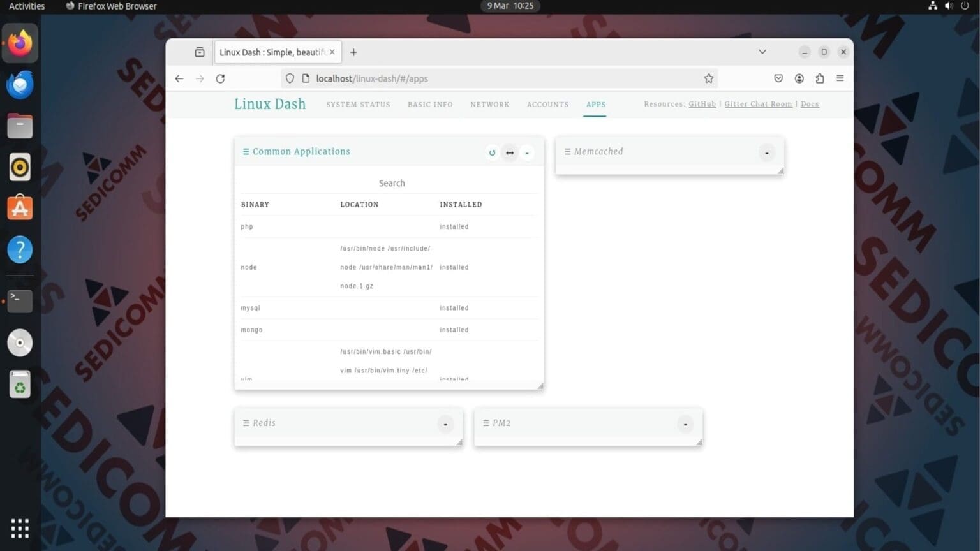Go to the Network tab
Screen dimensions: 980x551
click(x=490, y=105)
